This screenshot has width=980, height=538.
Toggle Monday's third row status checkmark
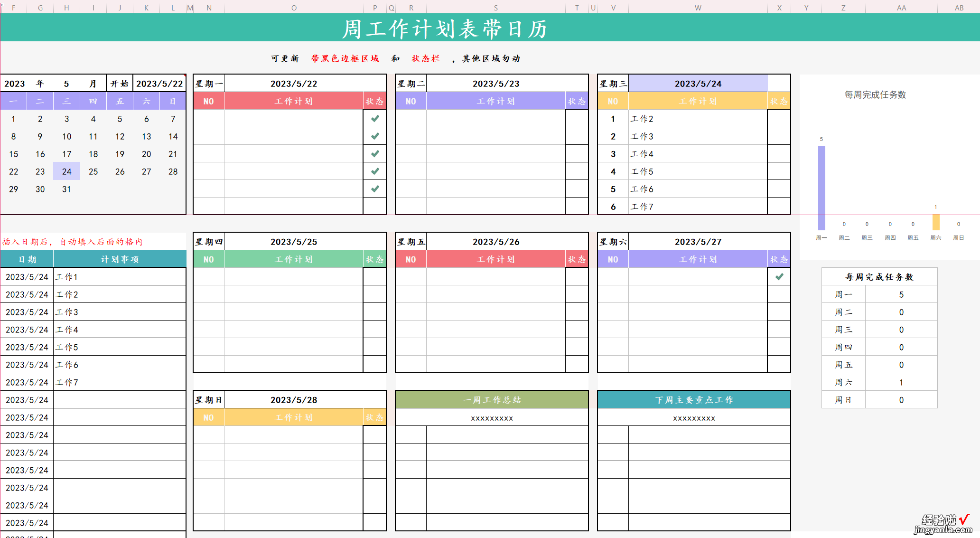[x=375, y=154]
